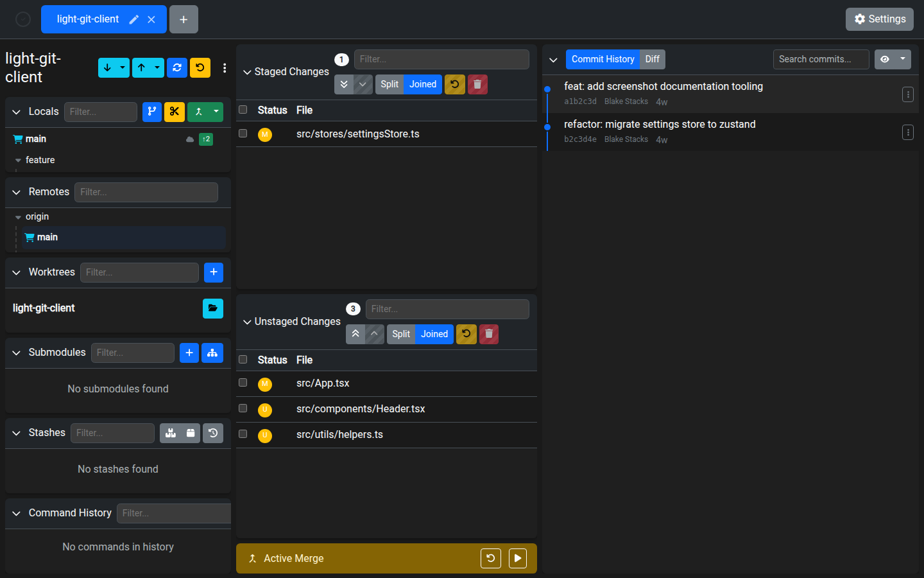
Task: Check the box for src/App.tsx
Action: pos(243,383)
